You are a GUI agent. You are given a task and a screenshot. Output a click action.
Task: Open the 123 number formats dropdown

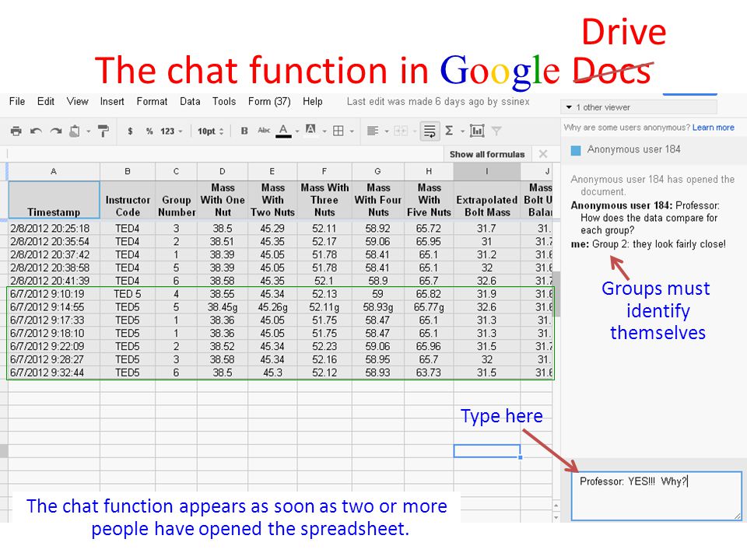171,131
